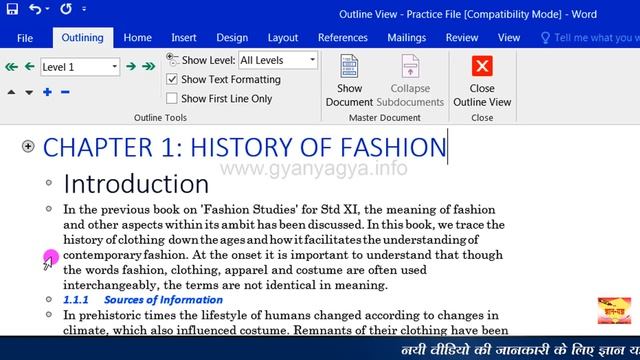Customize the Quick Access Toolbar
The image size is (640, 360).
point(84,9)
